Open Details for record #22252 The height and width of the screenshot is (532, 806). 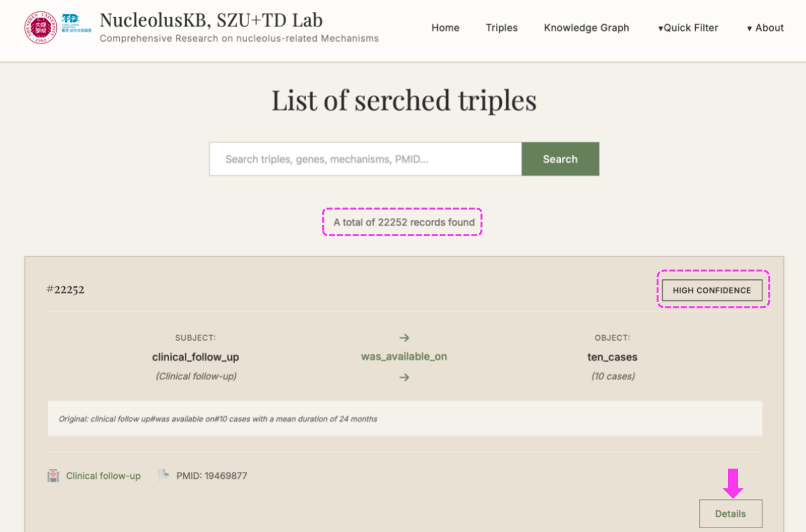[x=731, y=514]
